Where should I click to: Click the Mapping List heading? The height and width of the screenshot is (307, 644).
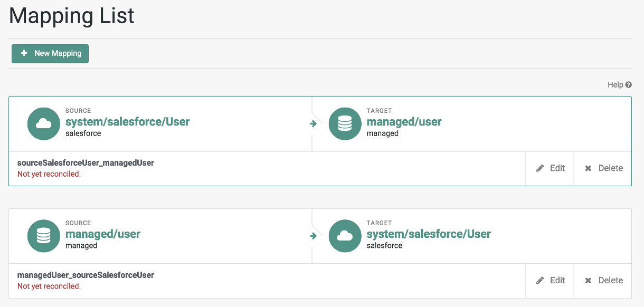(72, 16)
